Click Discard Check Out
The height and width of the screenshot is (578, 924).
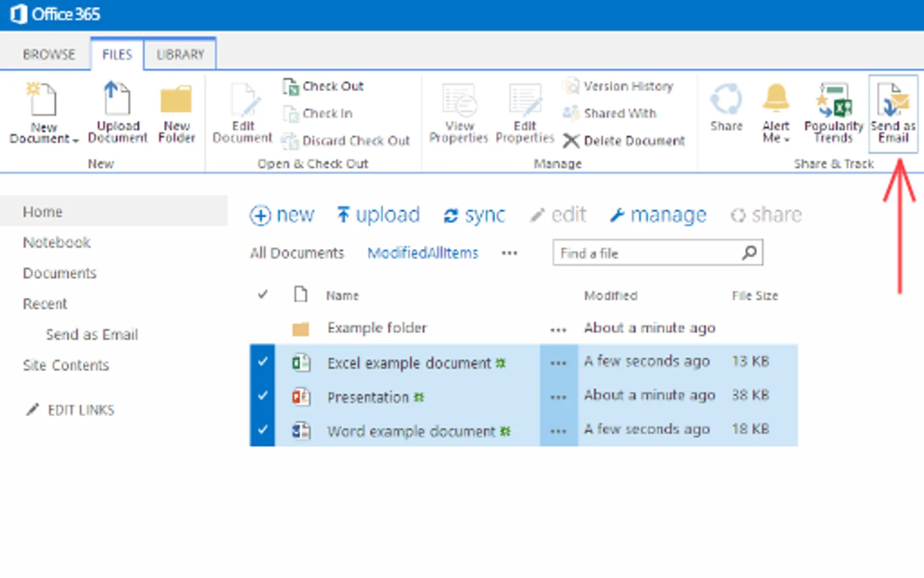pos(345,140)
